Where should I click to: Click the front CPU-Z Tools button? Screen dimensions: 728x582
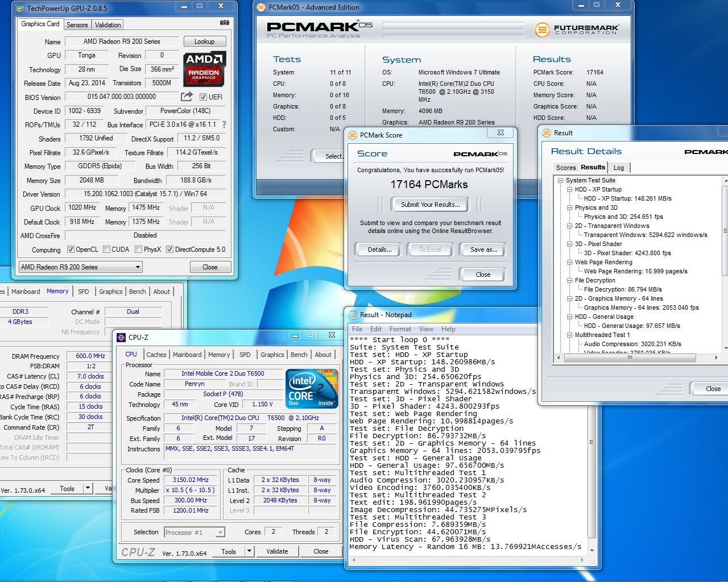(x=229, y=551)
